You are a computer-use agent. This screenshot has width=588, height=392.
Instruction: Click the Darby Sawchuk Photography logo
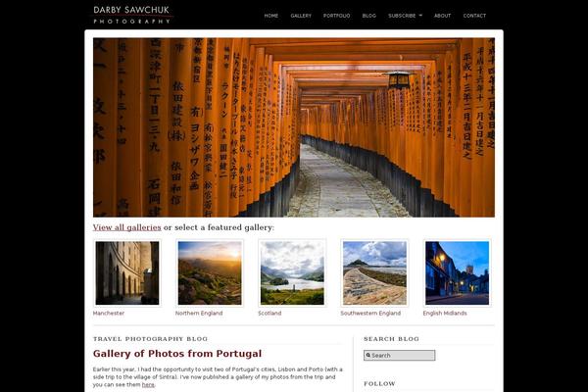click(132, 15)
